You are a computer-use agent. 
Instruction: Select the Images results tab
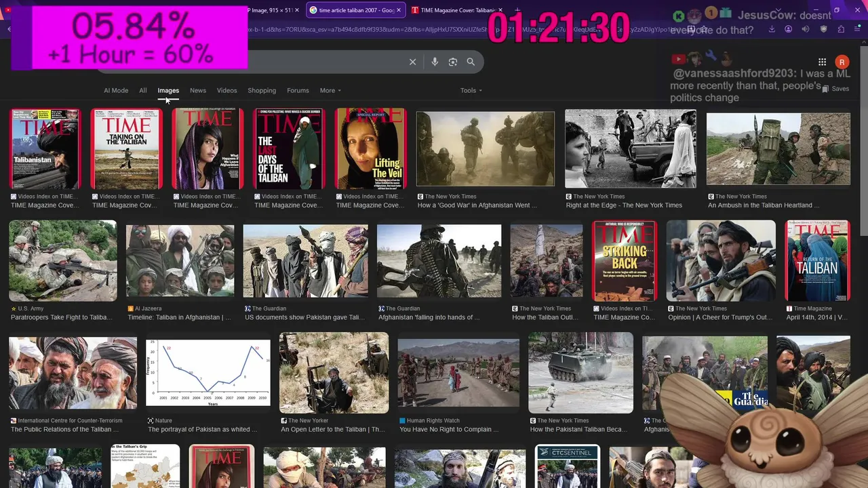tap(168, 90)
